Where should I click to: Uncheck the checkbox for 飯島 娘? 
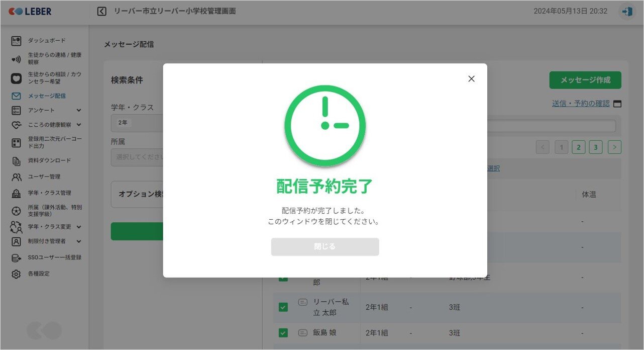(283, 332)
